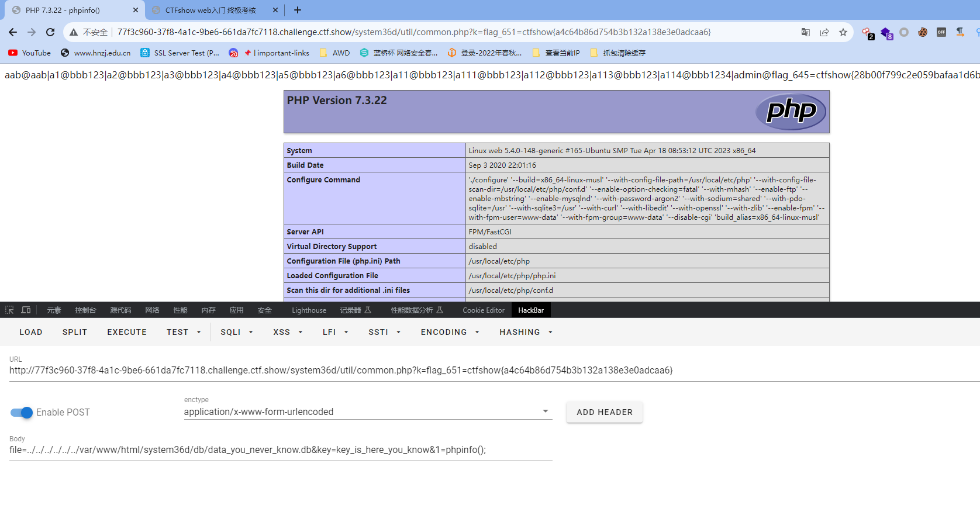980x505 pixels.
Task: Switch to the CTFshow web入门 tab
Action: [211, 10]
